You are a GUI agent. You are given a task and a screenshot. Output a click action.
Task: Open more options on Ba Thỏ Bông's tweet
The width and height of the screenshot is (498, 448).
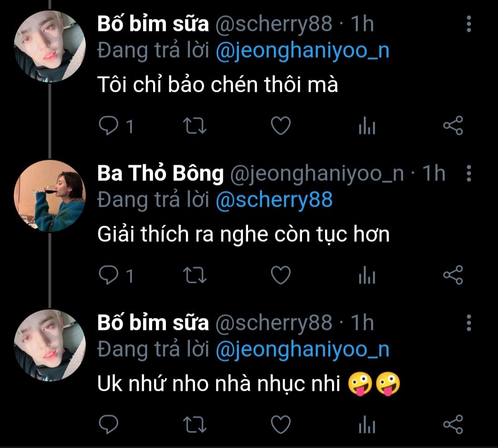point(468,173)
